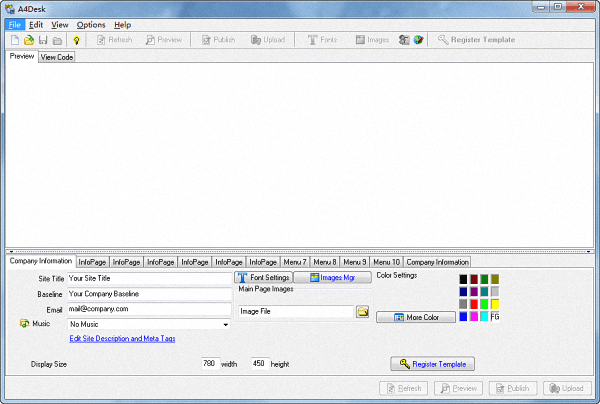This screenshot has width=600, height=404.
Task: Click the Register Template key icon in toolbar
Action: pyautogui.click(x=444, y=40)
